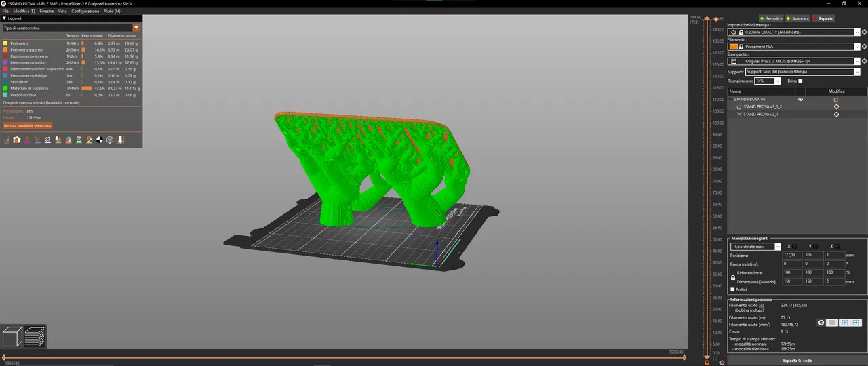
Task: Click the Posizione X input field
Action: (x=792, y=255)
